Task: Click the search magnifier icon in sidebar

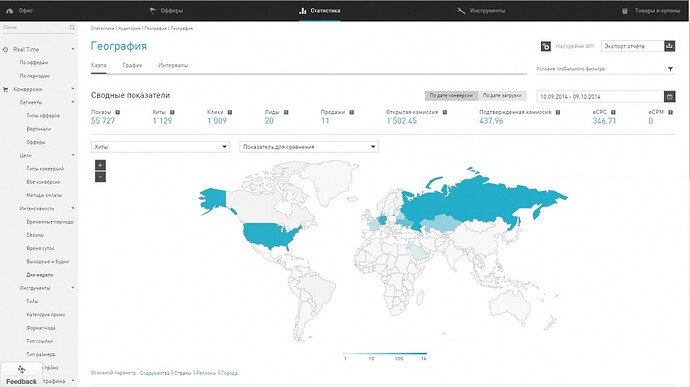Action: tap(72, 27)
